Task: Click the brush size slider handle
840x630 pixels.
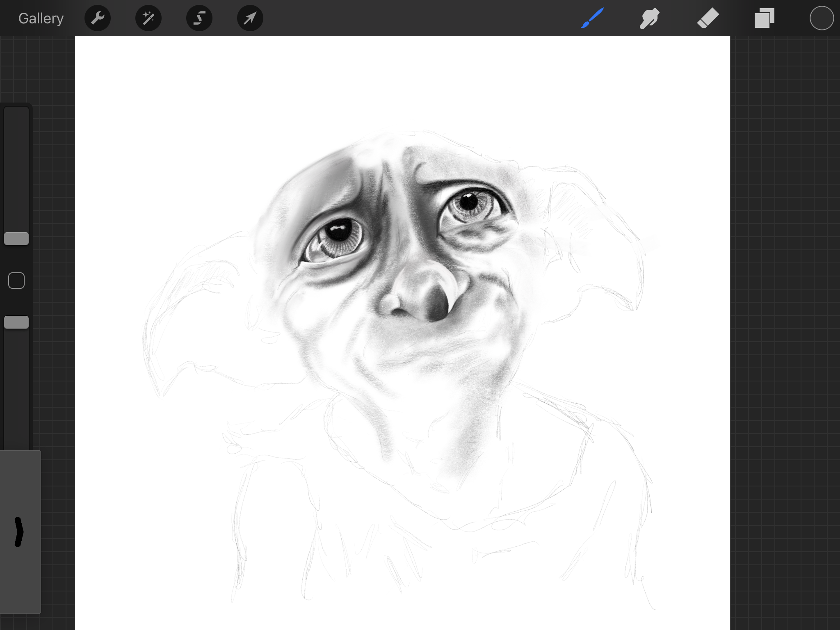Action: tap(16, 239)
